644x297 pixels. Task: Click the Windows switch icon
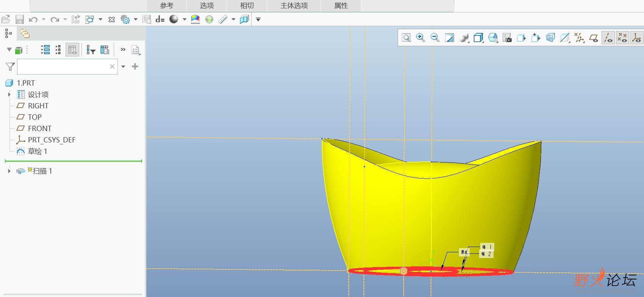pos(89,19)
